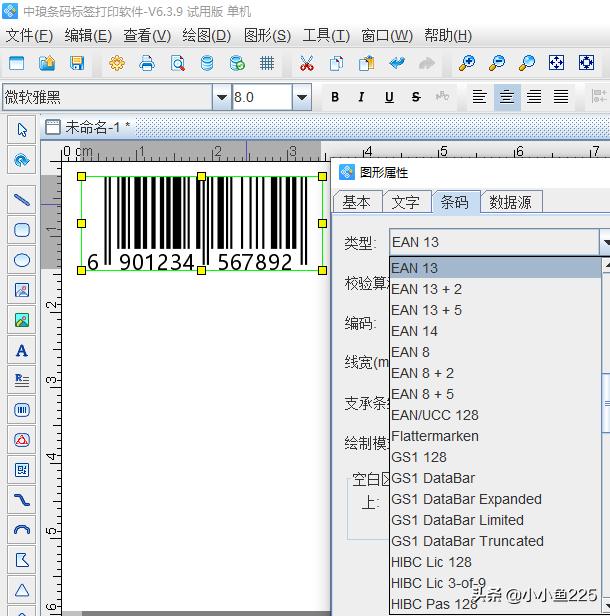Click the database with green check icon

point(237,63)
